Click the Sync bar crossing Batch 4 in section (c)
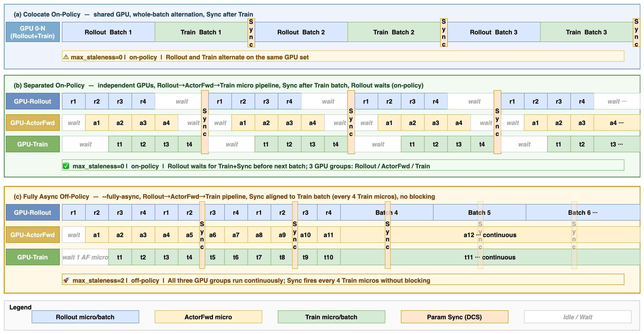Viewport: 644px width, 334px height. (388, 235)
